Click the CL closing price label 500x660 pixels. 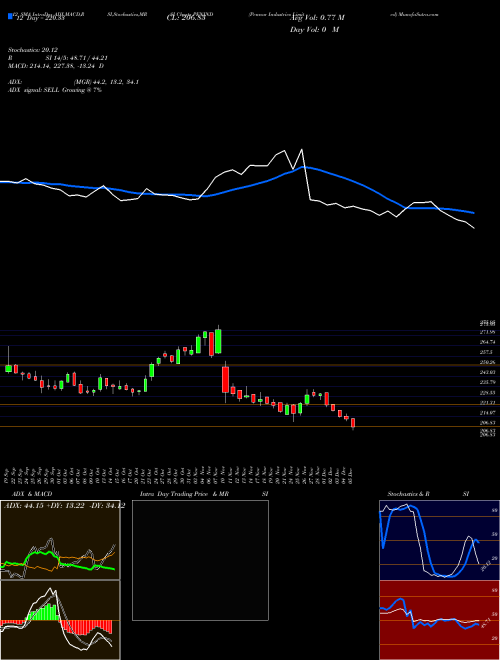pyautogui.click(x=186, y=18)
